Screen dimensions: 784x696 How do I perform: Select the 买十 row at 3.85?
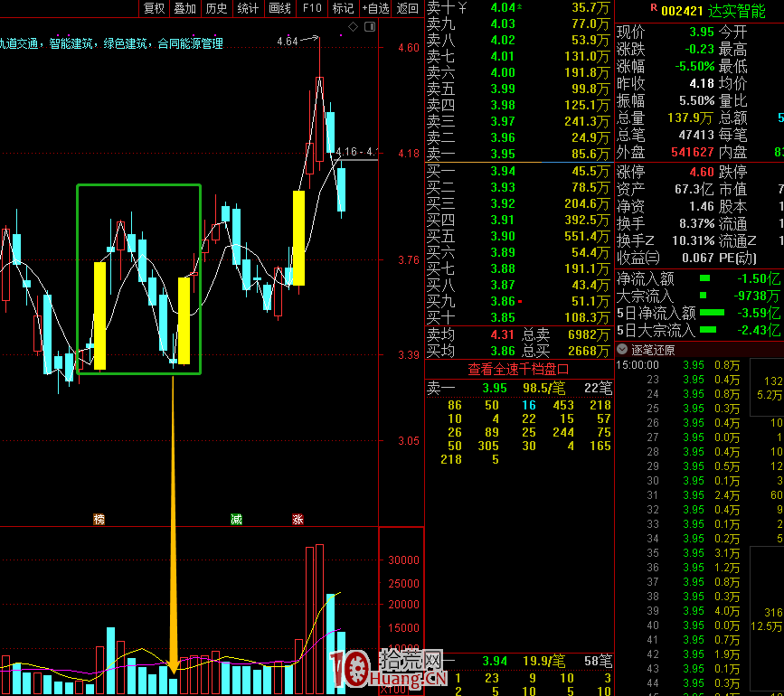point(519,318)
